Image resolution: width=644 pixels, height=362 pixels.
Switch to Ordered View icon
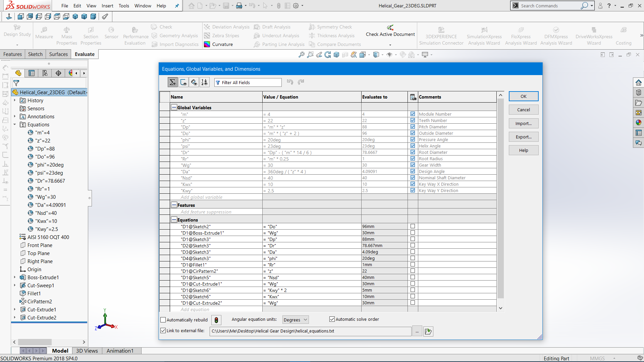click(x=205, y=82)
